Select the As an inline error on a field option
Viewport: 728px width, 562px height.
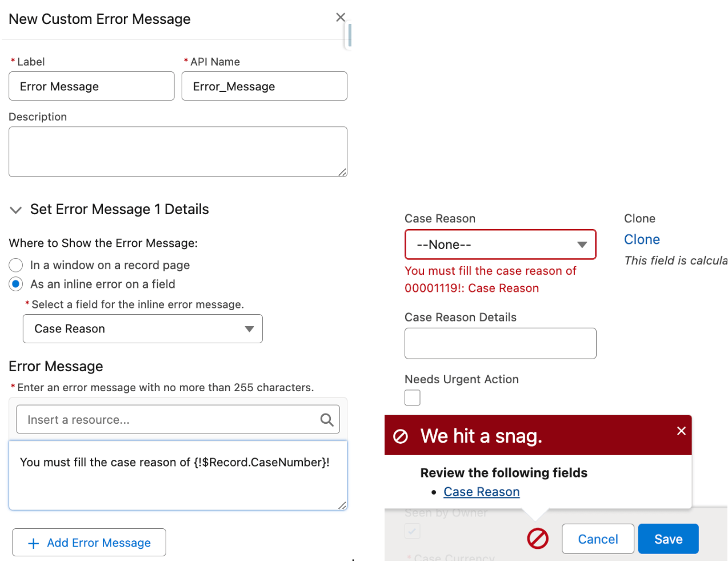pos(15,284)
